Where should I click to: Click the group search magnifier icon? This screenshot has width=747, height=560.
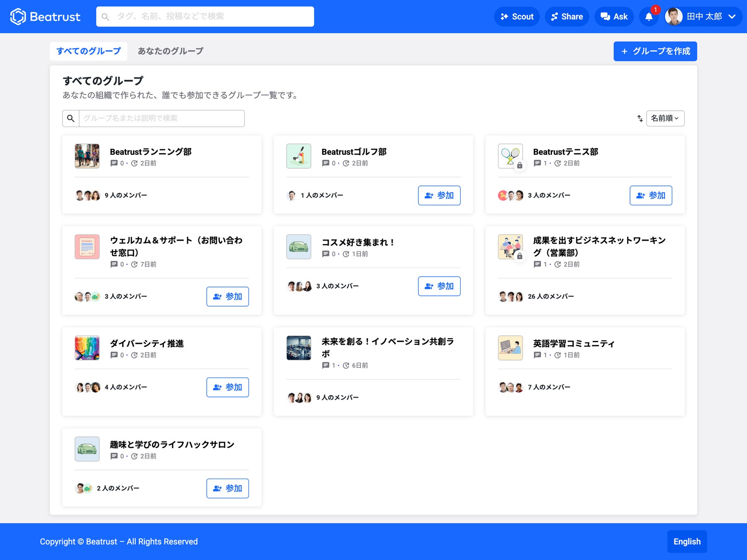[71, 119]
